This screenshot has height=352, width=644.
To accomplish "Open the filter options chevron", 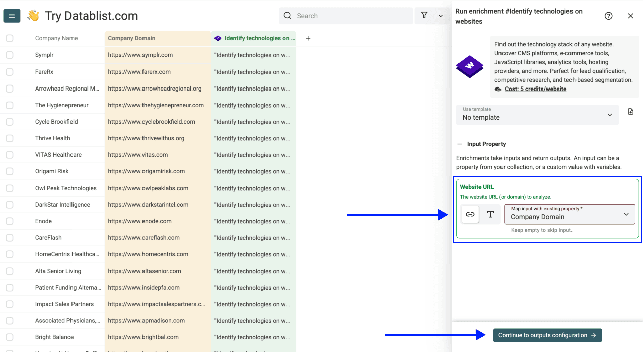I will [x=441, y=16].
